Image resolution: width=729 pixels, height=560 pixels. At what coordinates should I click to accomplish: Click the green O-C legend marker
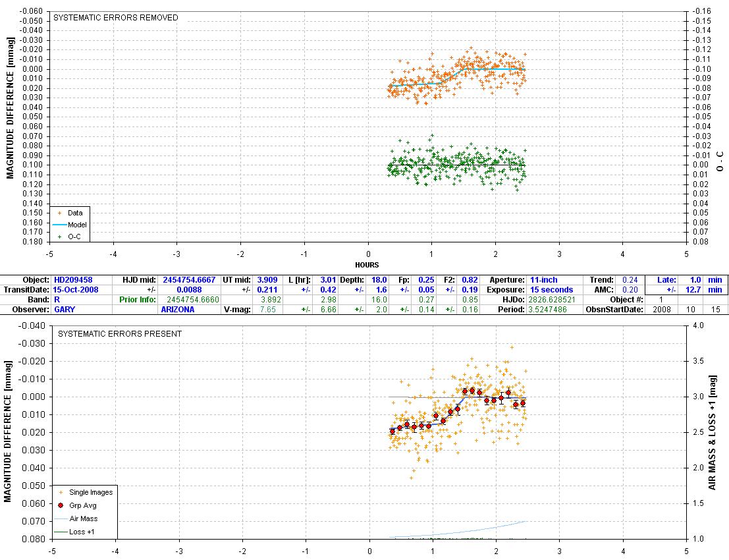tap(61, 236)
